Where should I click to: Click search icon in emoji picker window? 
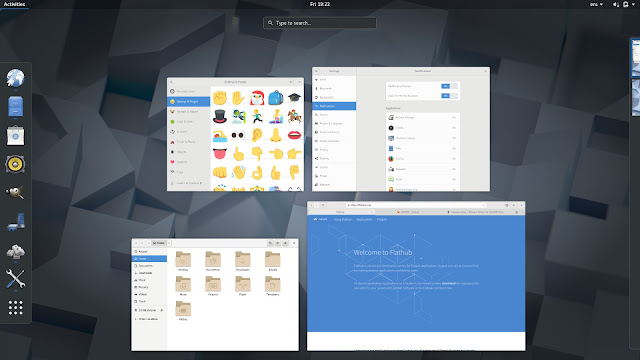coord(171,82)
